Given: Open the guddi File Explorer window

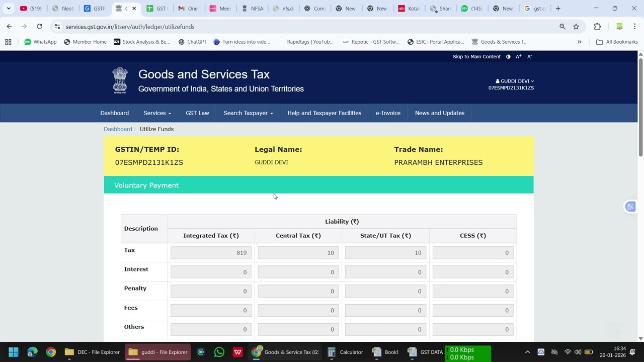Looking at the screenshot, I should [x=158, y=352].
